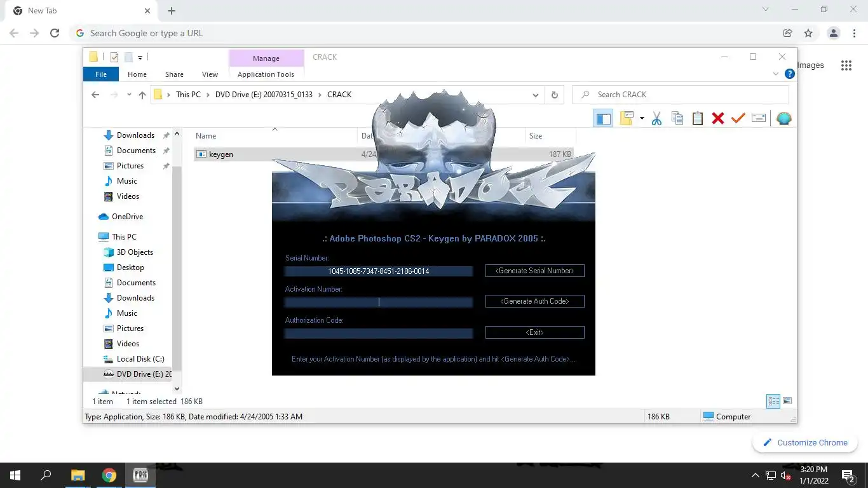Open File Explorer from taskbar

(x=78, y=475)
